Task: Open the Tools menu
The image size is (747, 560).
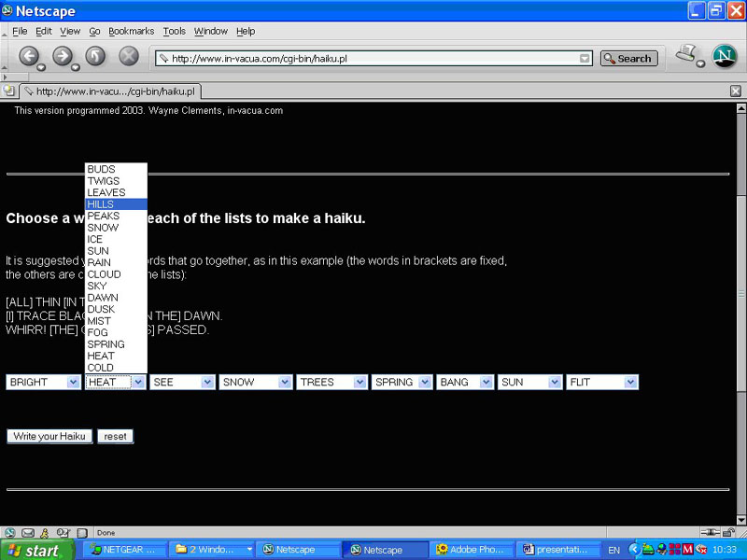Action: [x=175, y=32]
